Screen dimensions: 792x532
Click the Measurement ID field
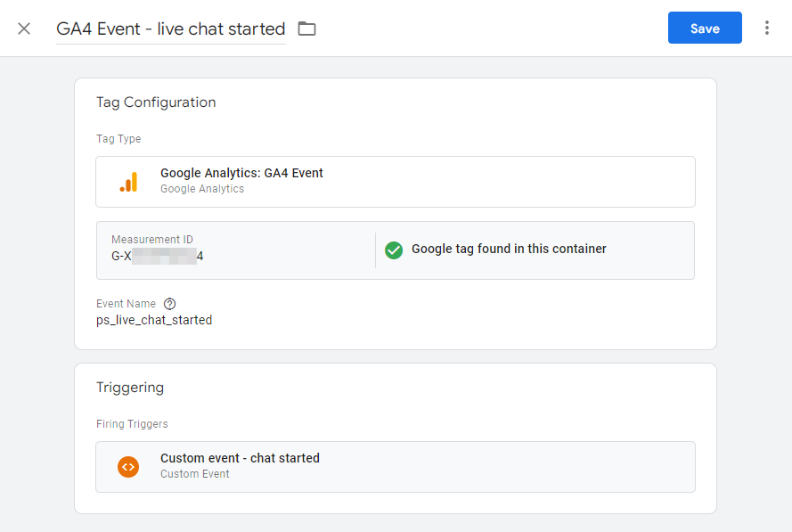click(232, 250)
